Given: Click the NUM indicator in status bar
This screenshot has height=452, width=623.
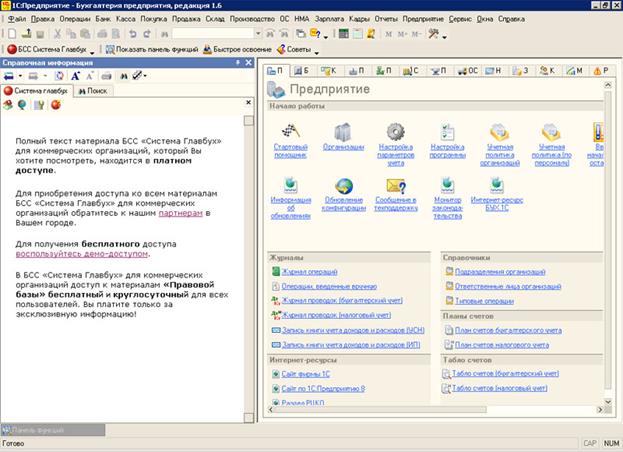Looking at the screenshot, I should [611, 443].
